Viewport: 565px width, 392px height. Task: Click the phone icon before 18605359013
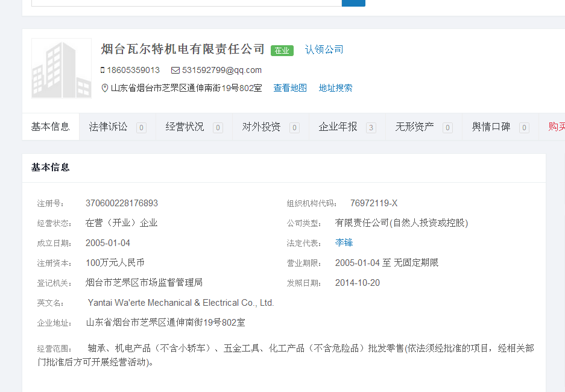tap(103, 70)
